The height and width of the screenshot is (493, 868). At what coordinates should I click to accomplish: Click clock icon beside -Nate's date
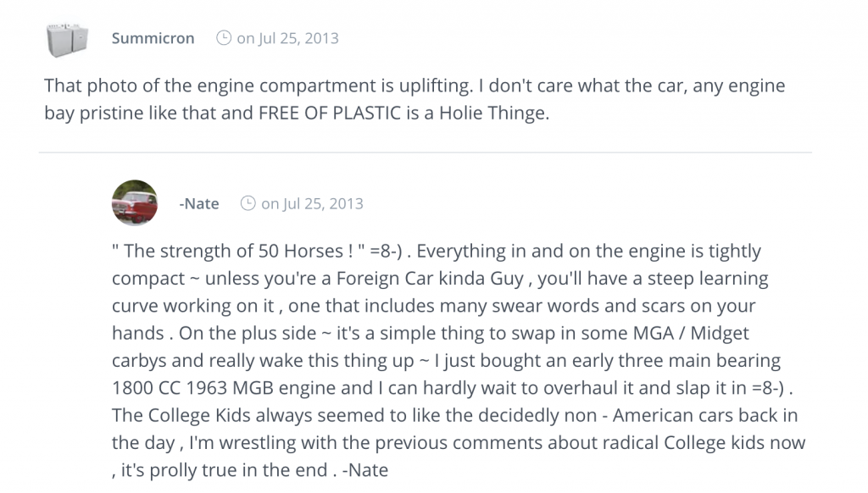(x=248, y=203)
